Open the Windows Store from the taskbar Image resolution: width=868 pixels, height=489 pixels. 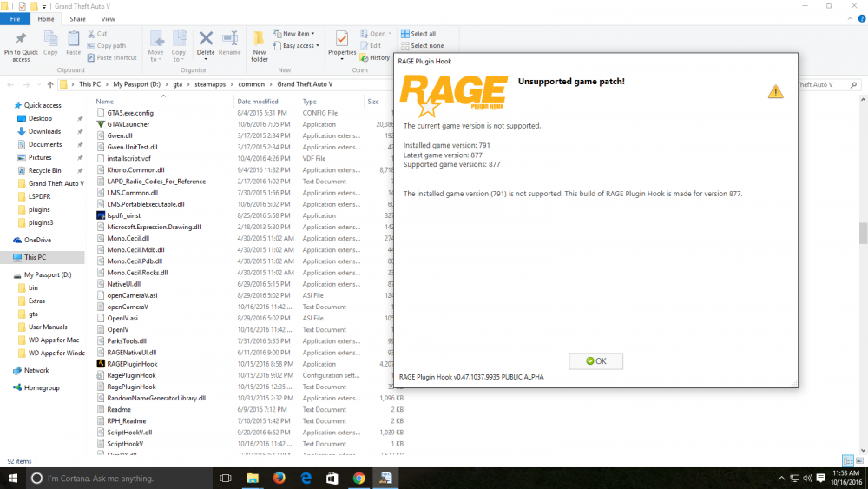(332, 478)
